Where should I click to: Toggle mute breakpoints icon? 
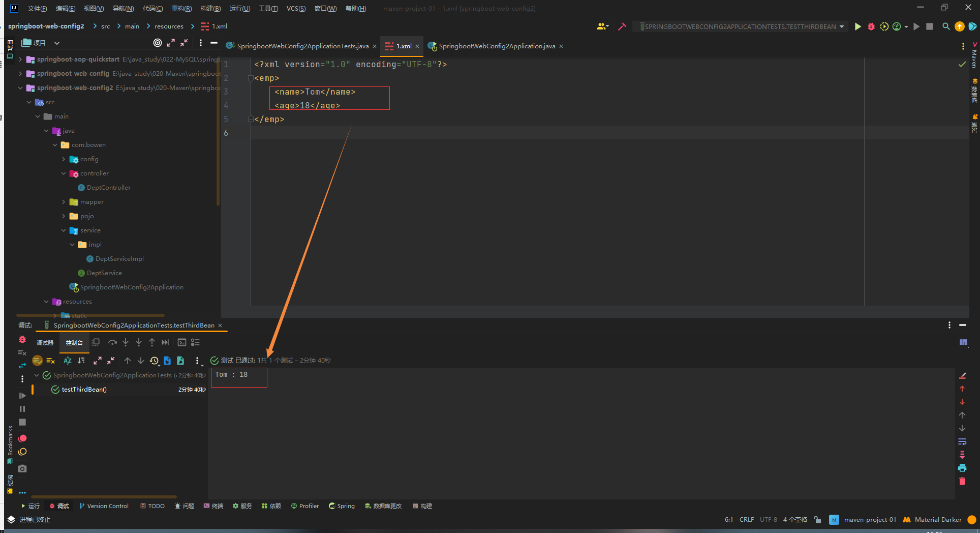pyautogui.click(x=22, y=452)
